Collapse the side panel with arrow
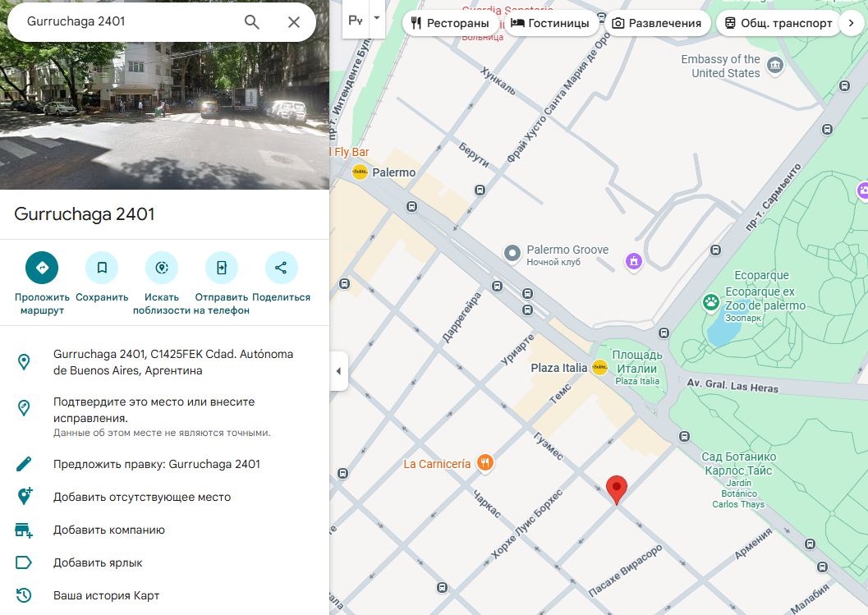The height and width of the screenshot is (615, 868). point(338,371)
